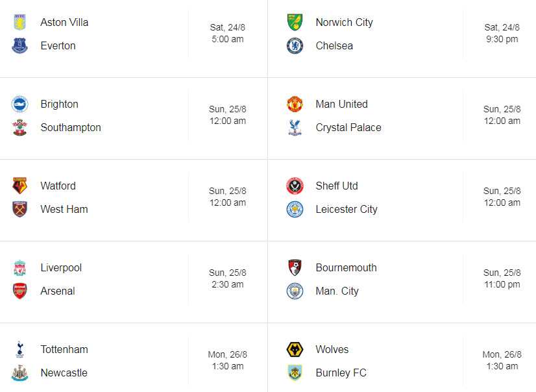
Task: Click the Bournemouth team name
Action: (x=347, y=267)
